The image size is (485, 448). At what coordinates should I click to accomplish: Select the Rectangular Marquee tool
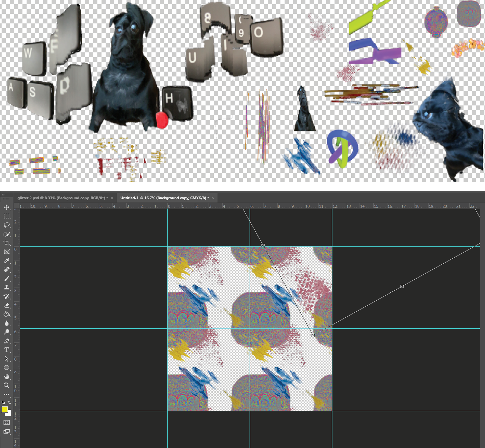click(x=7, y=216)
